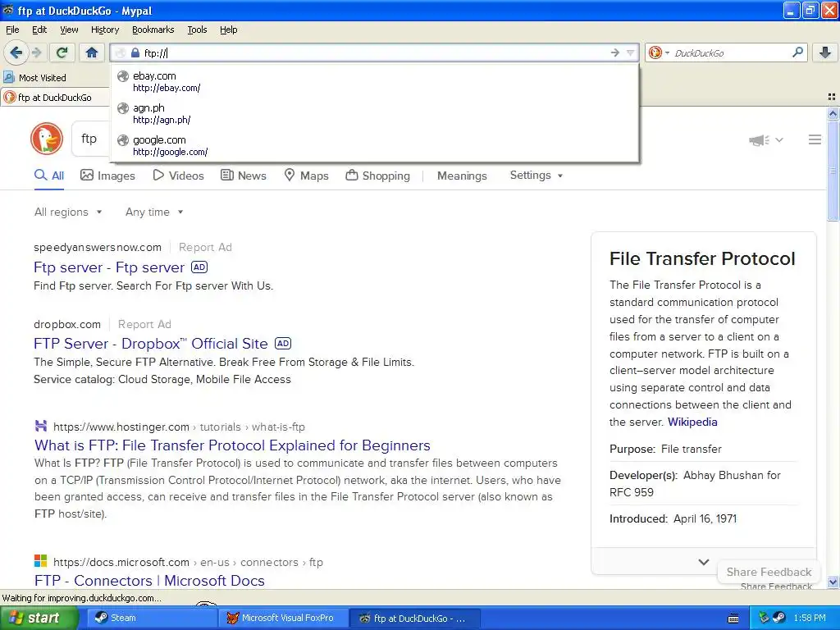Open the DuckDuckGo hamburger menu

coord(815,139)
